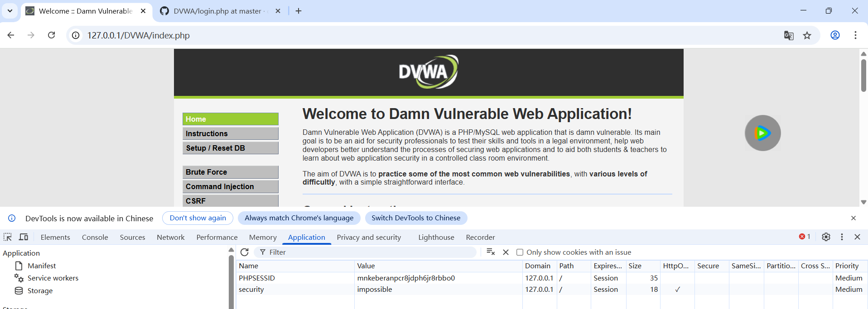Bookmark this page with star icon
868x309 pixels.
(x=807, y=35)
